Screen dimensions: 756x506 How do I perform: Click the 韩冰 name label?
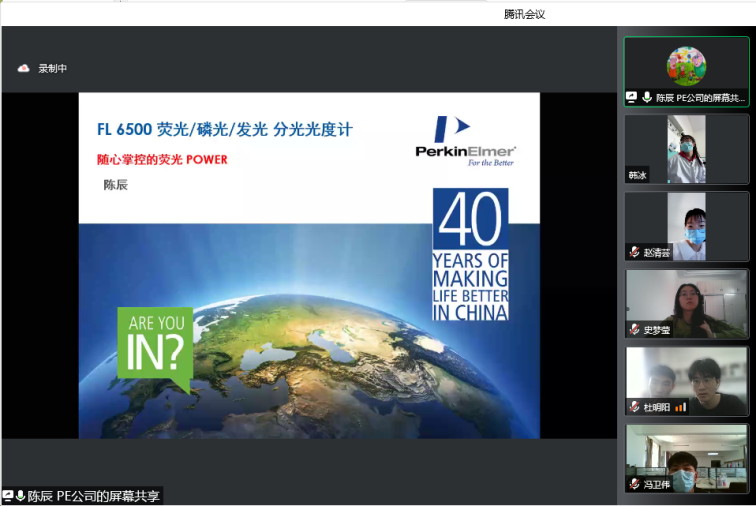[637, 175]
